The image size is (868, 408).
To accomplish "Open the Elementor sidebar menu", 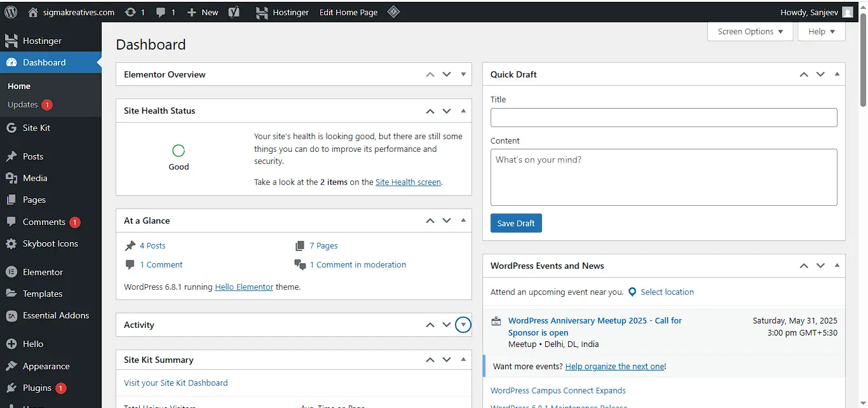I will [x=51, y=272].
